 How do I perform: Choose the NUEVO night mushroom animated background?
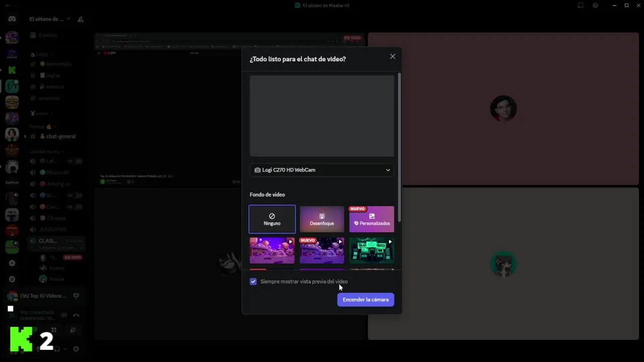(x=322, y=250)
